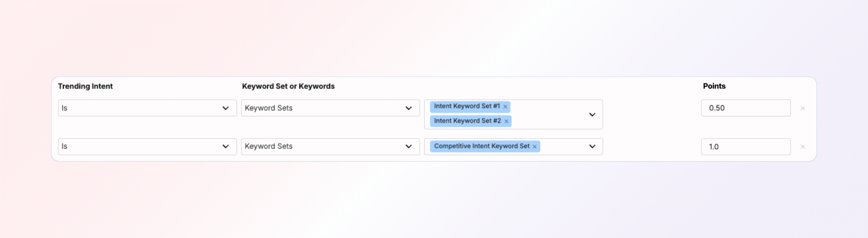Expand the keyword set multi-select in first row

592,115
